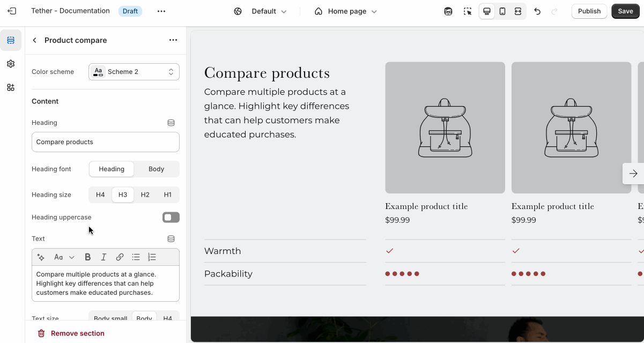The height and width of the screenshot is (343, 644).
Task: Apply bold formatting in the text editor
Action: 88,257
